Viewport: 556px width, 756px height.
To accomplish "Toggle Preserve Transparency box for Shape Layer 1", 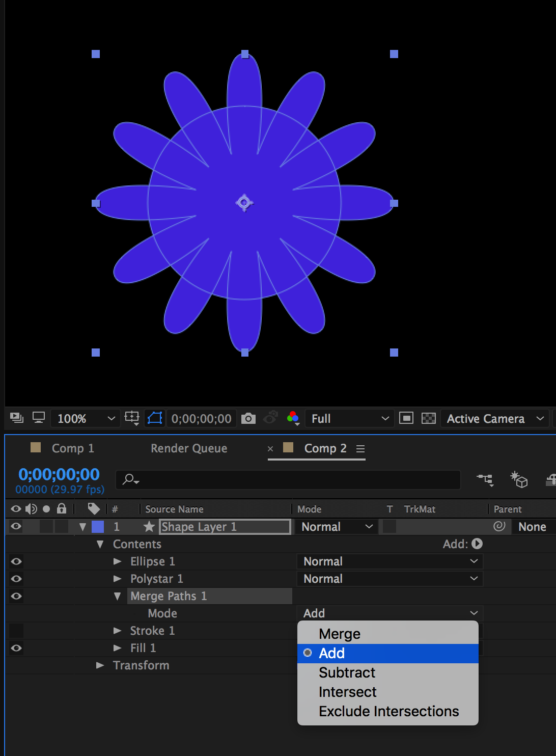I will click(390, 526).
